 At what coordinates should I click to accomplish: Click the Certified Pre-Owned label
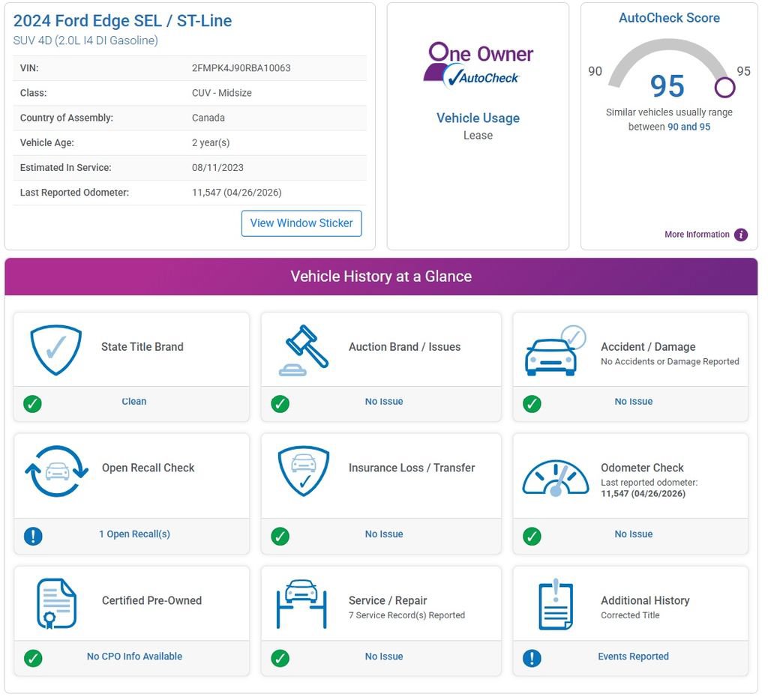click(x=151, y=600)
